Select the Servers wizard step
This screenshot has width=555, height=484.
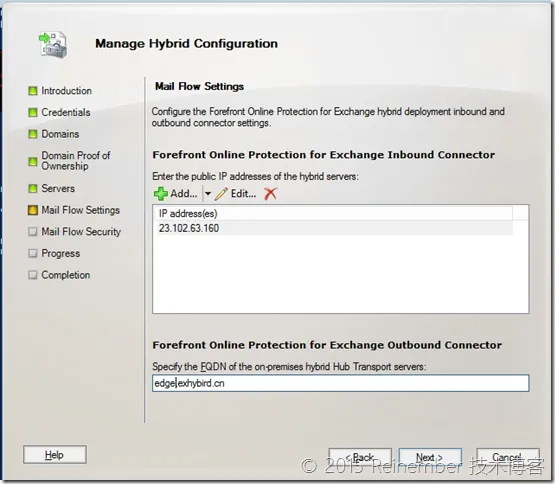[58, 188]
